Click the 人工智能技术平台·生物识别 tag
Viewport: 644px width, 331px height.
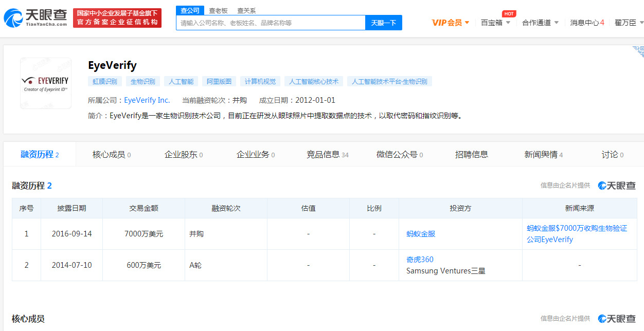(389, 81)
